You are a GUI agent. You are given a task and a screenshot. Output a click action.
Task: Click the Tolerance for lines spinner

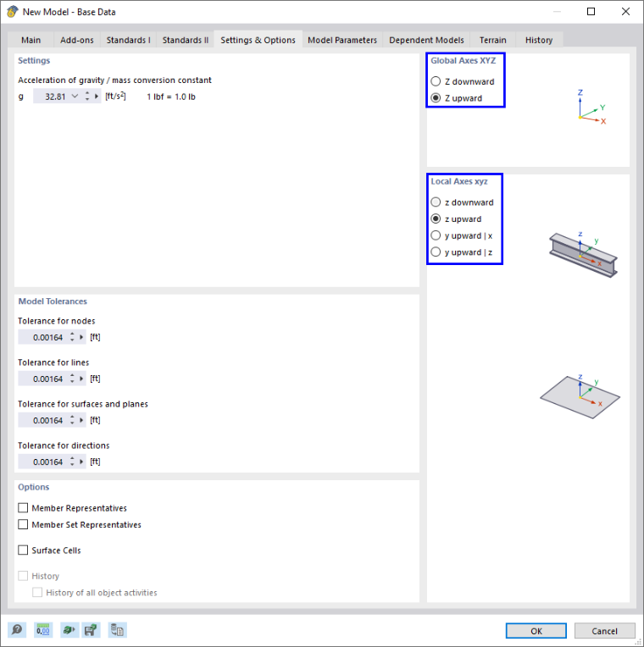point(72,379)
